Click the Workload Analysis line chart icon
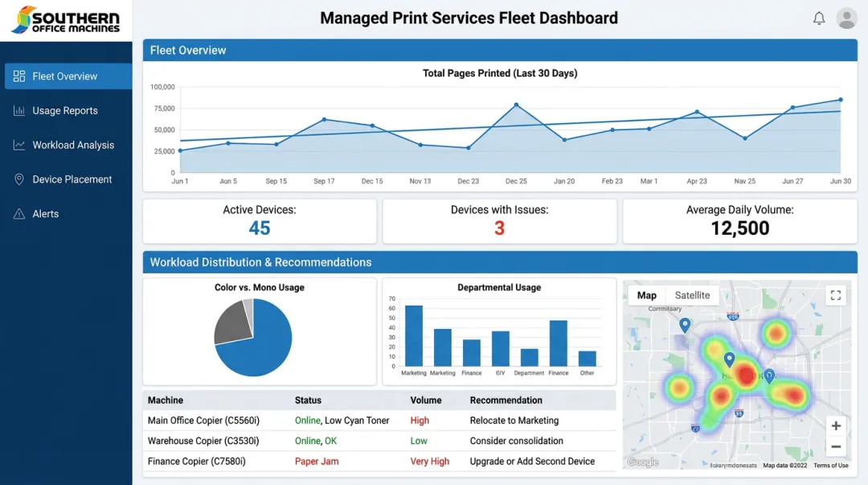868x485 pixels. click(19, 145)
